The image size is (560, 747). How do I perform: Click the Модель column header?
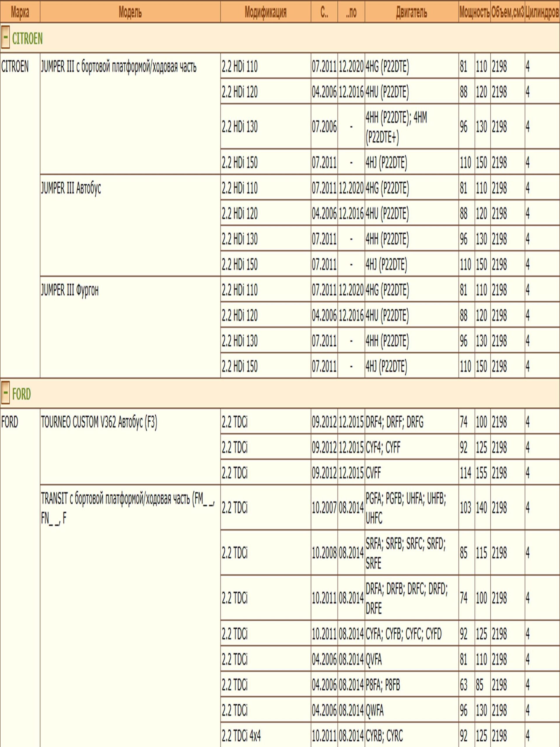[x=130, y=13]
